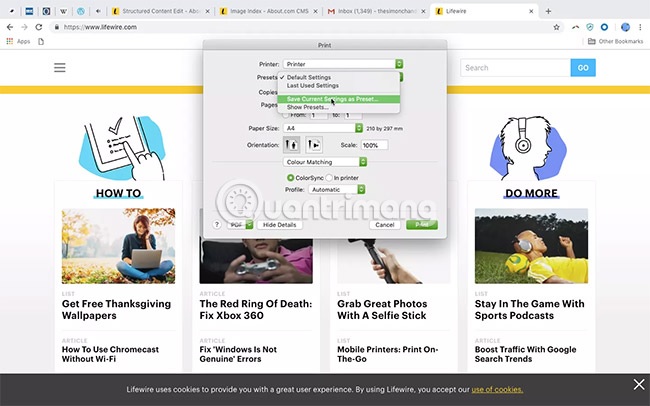Click the blue circle extension icon
Viewport: 650px width, 406px height.
tap(604, 27)
